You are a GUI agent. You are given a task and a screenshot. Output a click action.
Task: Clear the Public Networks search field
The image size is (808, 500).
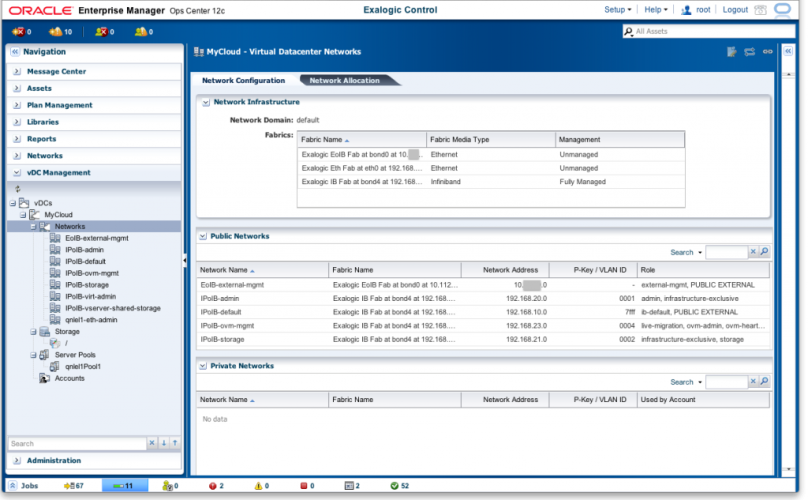tap(753, 252)
